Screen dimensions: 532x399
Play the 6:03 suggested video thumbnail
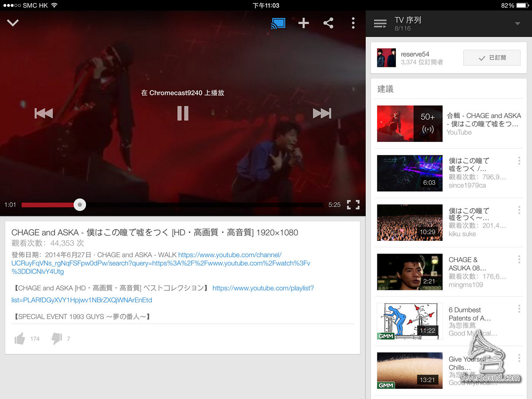410,173
